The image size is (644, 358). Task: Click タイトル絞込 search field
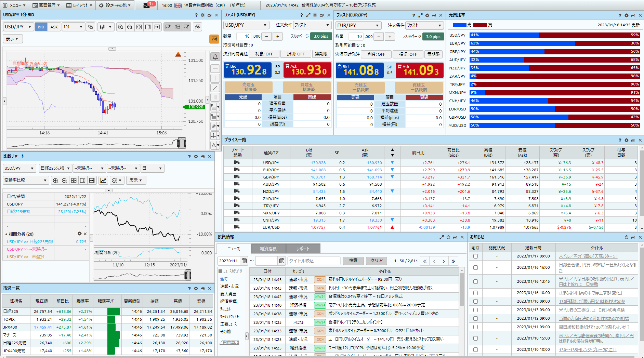tap(314, 261)
